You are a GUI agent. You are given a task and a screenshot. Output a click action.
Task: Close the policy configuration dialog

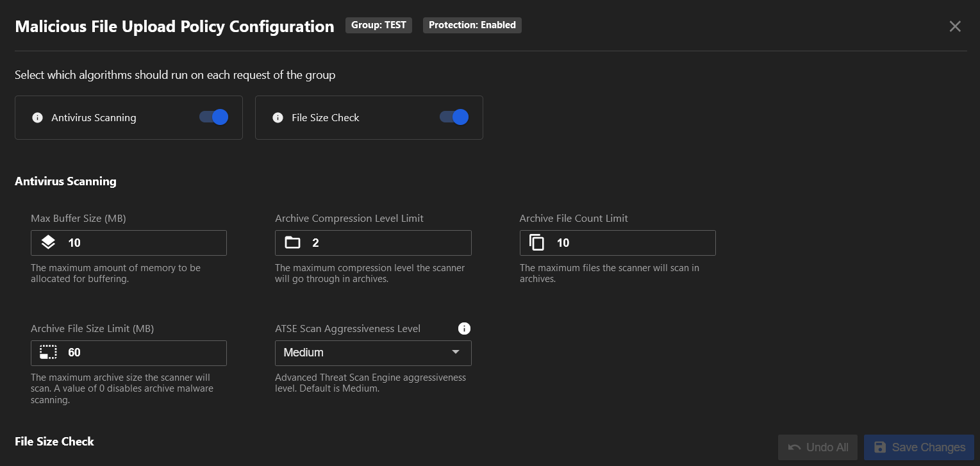(955, 26)
